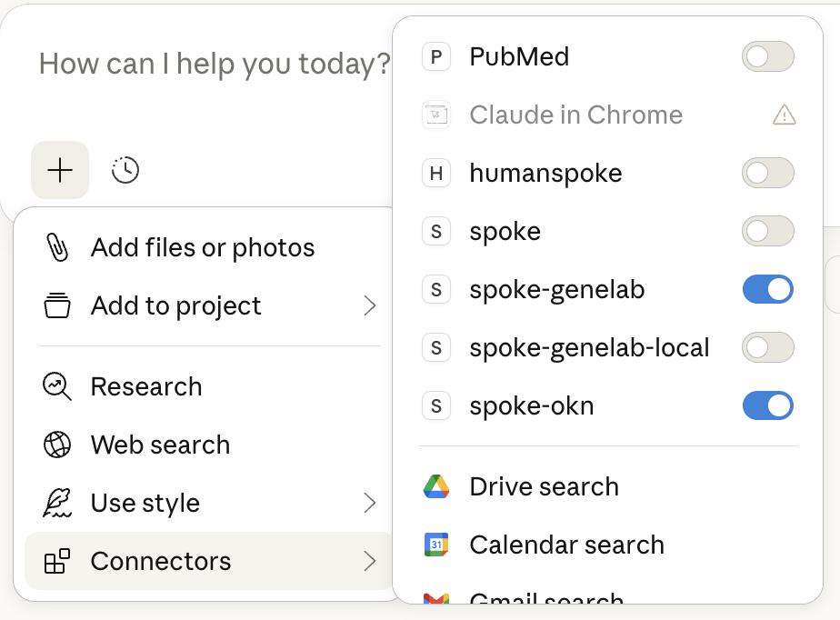This screenshot has width=840, height=620.
Task: Click the Gmail icon
Action: point(435,598)
